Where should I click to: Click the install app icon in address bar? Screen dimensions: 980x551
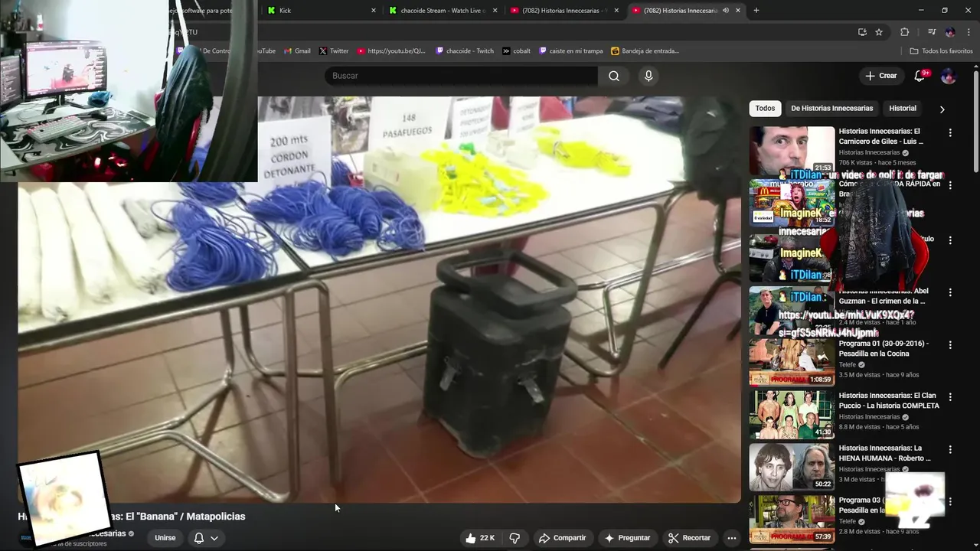[862, 32]
